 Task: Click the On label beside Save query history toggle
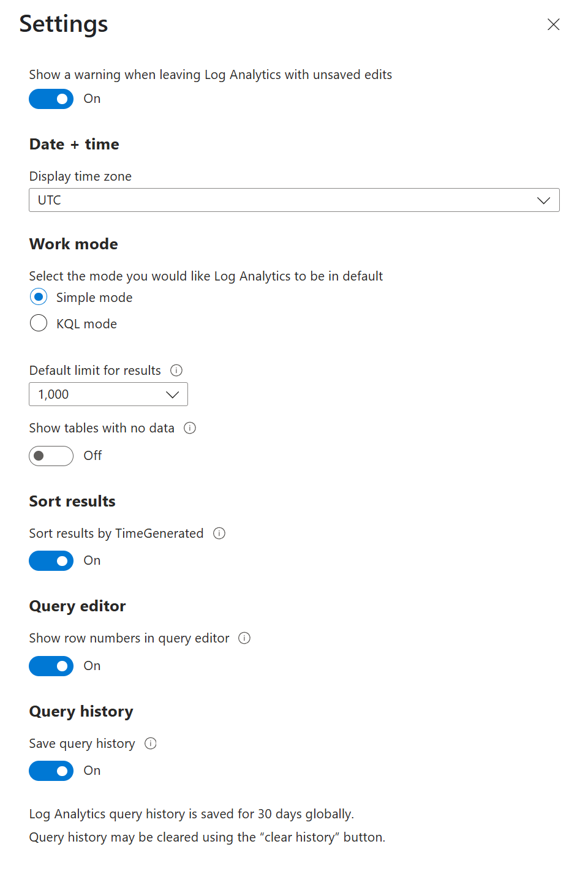(x=92, y=771)
